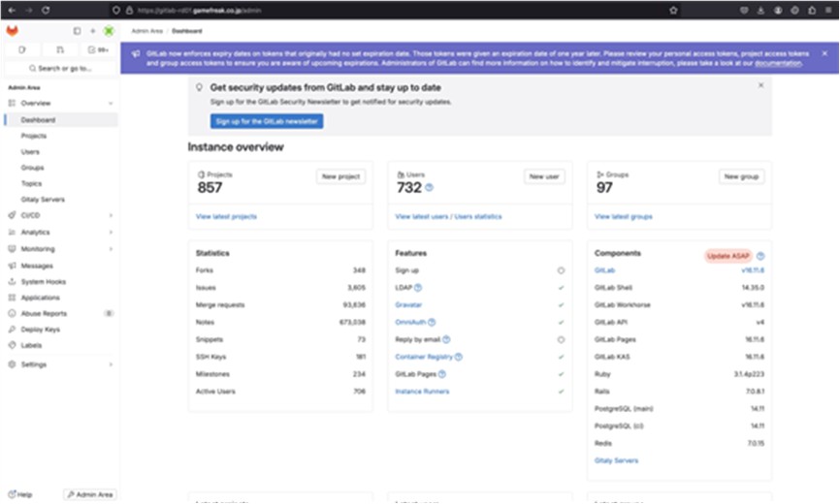Image resolution: width=840 pixels, height=504 pixels.
Task: Click the help icon beside Users count
Action: (429, 188)
